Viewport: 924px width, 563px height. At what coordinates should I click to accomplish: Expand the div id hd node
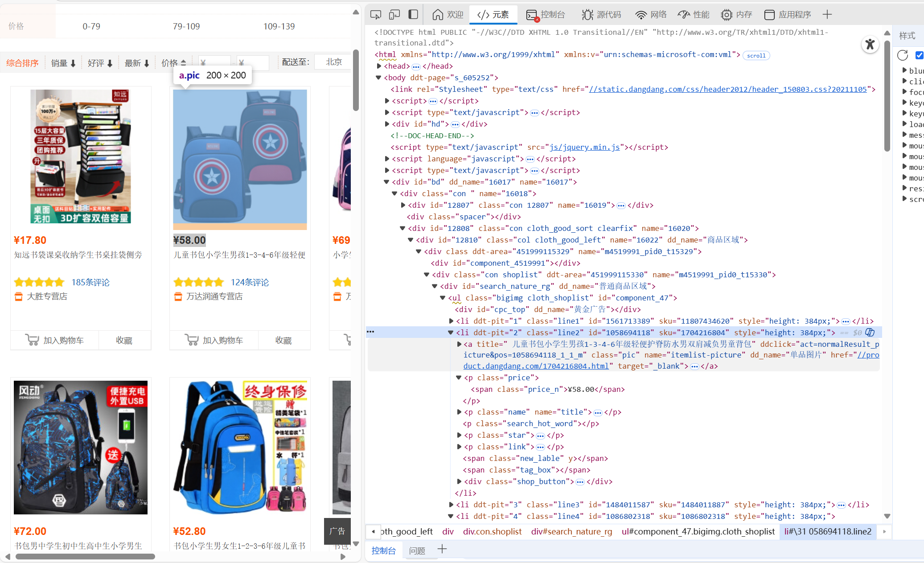pos(387,124)
